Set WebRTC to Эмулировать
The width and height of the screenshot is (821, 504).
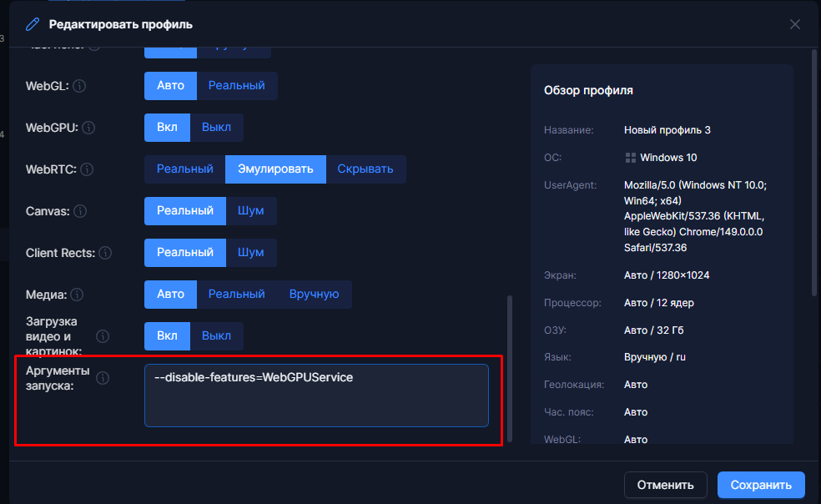[275, 169]
